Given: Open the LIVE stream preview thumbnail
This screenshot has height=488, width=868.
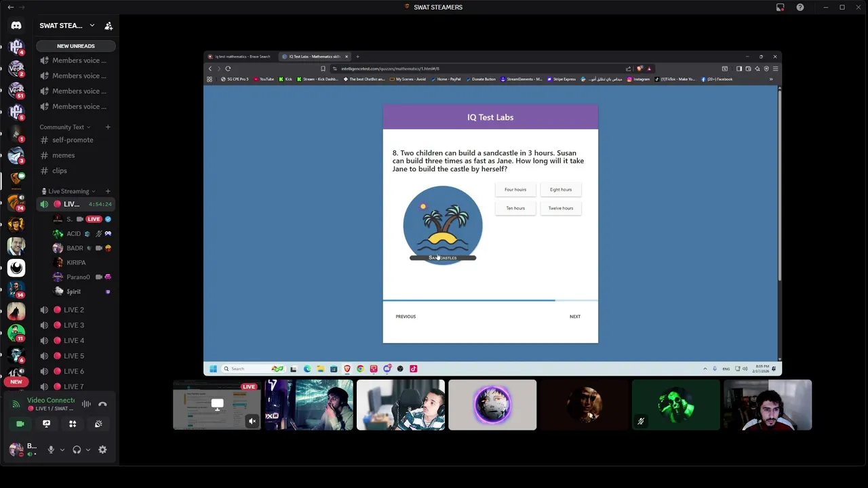Looking at the screenshot, I should [x=217, y=405].
